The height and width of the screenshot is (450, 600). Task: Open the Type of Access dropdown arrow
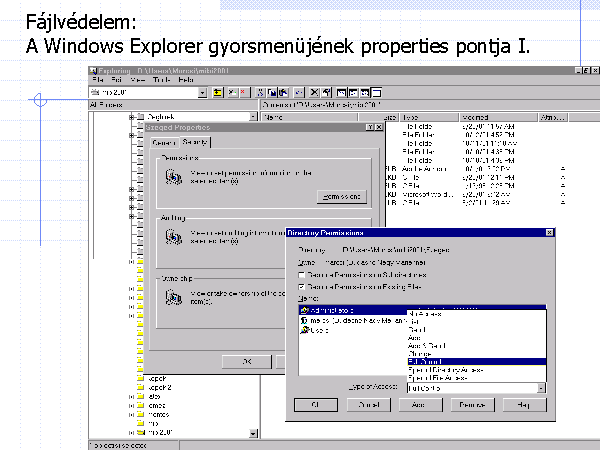coord(541,387)
